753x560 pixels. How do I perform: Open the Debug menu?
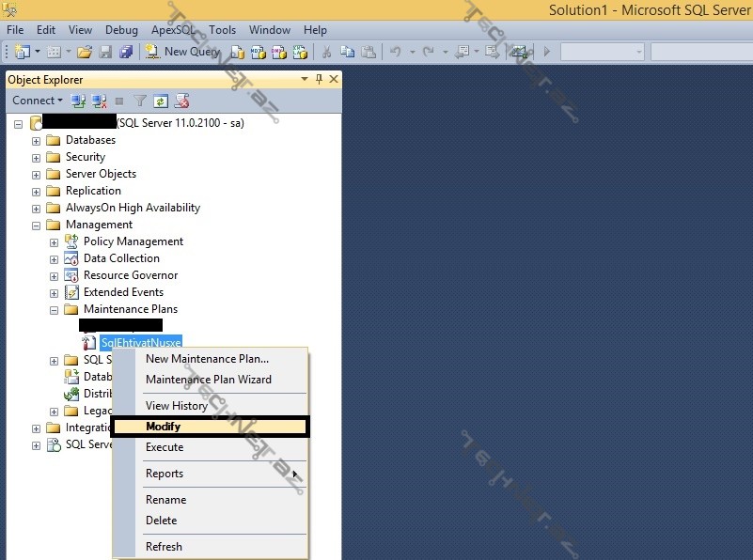pyautogui.click(x=121, y=29)
